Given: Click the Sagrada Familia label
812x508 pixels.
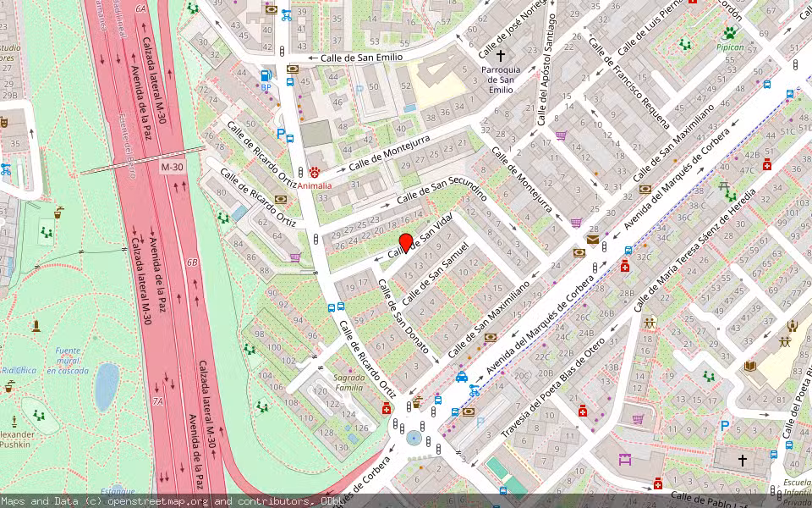Looking at the screenshot, I should tap(349, 383).
